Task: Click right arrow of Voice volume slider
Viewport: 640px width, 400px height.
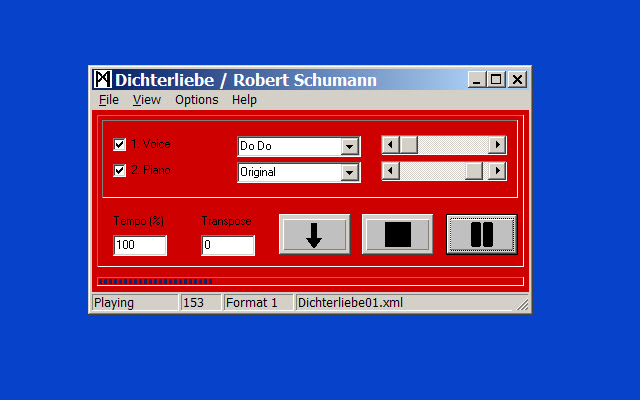Action: [x=497, y=145]
